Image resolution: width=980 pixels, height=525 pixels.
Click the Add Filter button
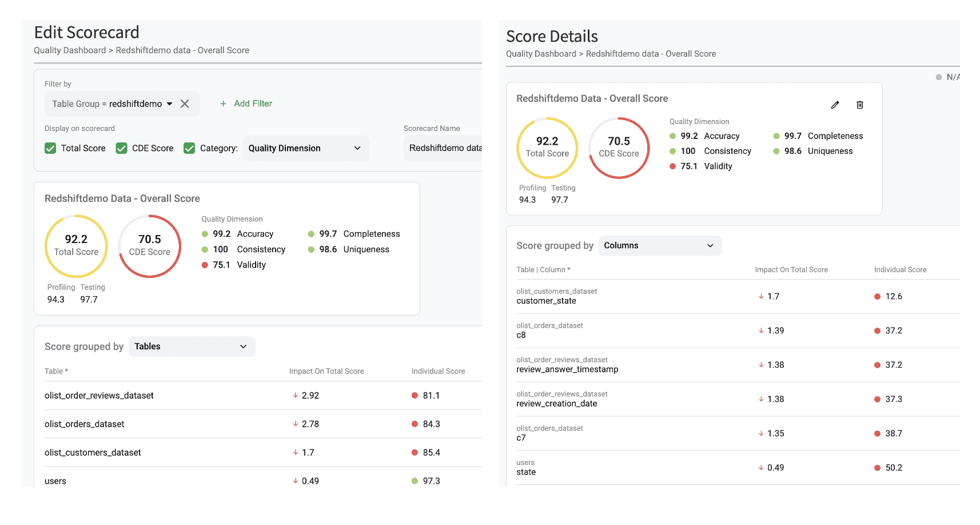[253, 104]
